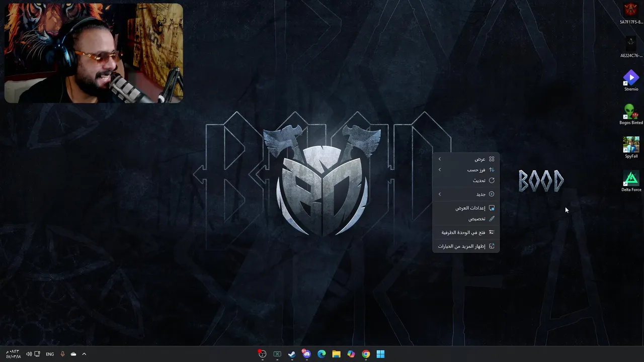Expand the chevron beside عرض

pyautogui.click(x=440, y=159)
